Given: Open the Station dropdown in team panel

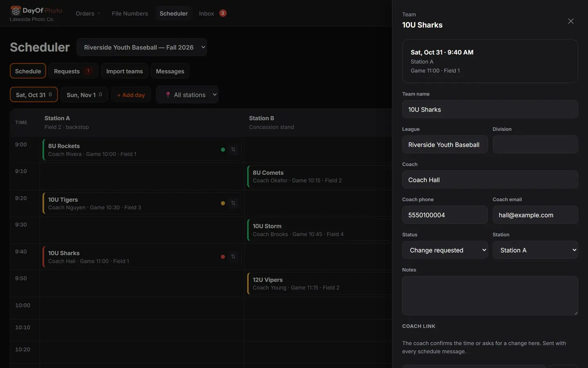Looking at the screenshot, I should point(535,250).
